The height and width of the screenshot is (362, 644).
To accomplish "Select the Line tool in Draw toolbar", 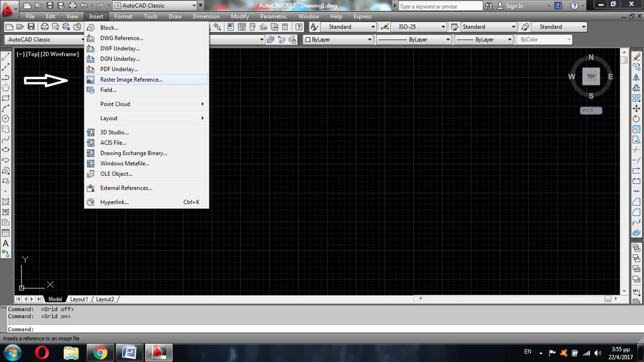I will click(6, 57).
